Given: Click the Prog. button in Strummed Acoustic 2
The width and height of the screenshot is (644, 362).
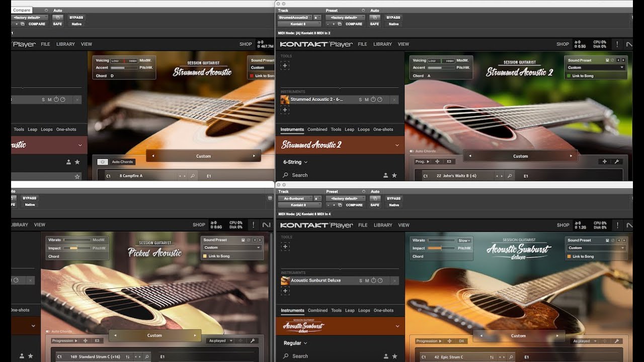Looking at the screenshot, I should click(x=422, y=161).
